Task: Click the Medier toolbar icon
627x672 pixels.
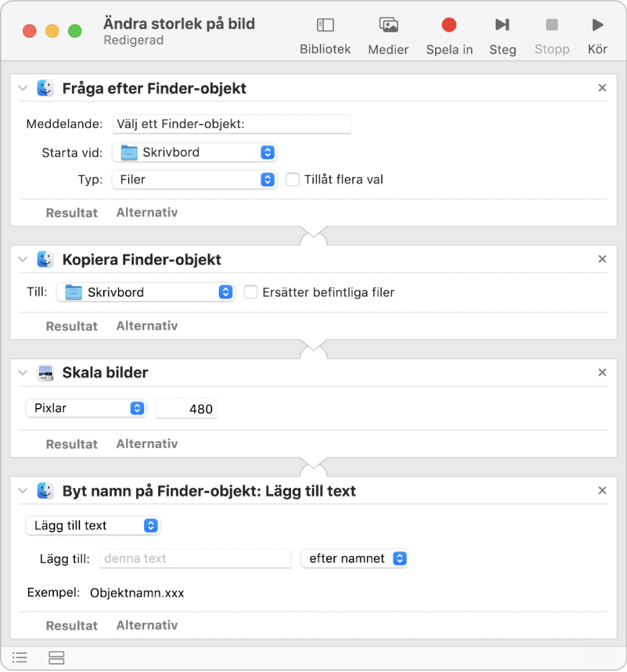Action: (x=388, y=26)
